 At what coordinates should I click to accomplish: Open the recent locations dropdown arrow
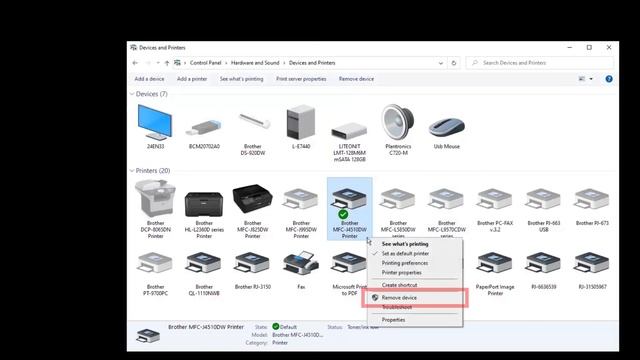(x=158, y=63)
